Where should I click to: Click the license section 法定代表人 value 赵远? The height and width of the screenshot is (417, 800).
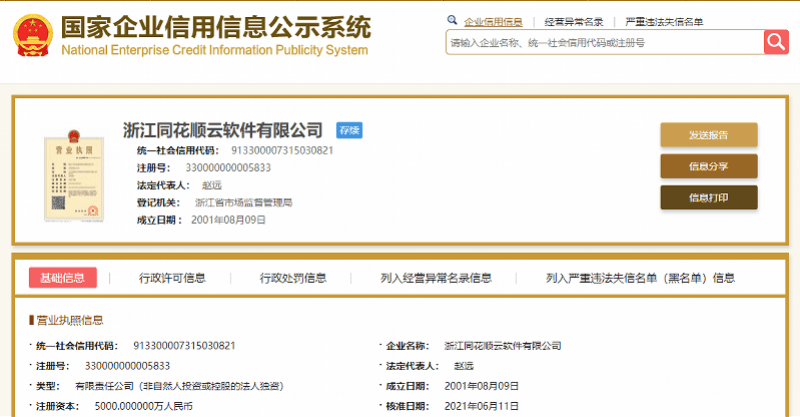(x=464, y=366)
